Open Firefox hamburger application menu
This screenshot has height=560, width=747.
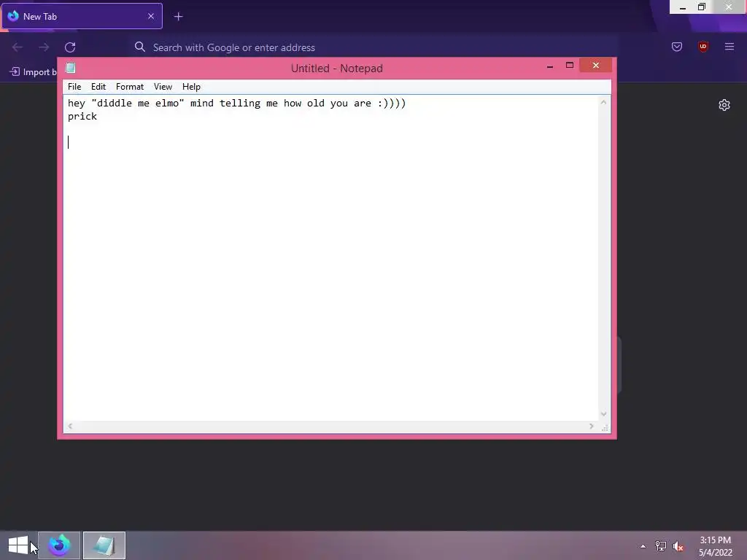[x=729, y=47]
